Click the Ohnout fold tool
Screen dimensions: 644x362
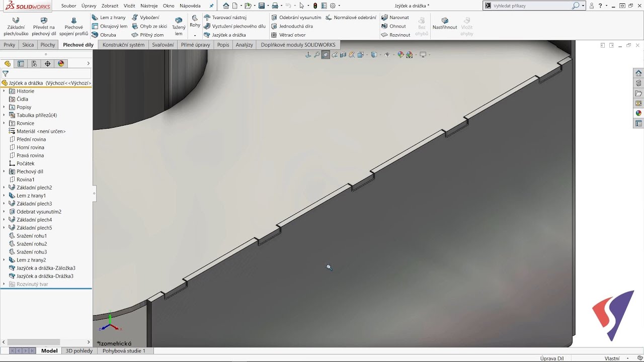(x=393, y=26)
